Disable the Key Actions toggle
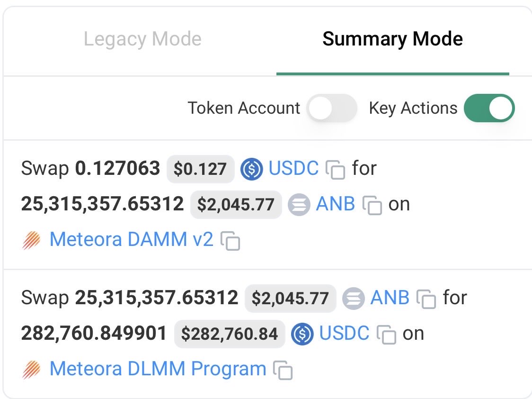 pyautogui.click(x=489, y=109)
